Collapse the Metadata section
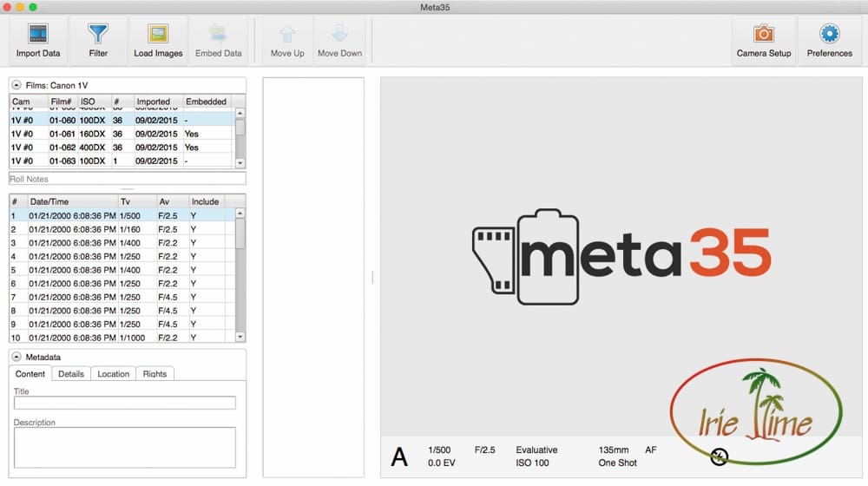Viewport: 868px width, 486px height. pos(16,357)
